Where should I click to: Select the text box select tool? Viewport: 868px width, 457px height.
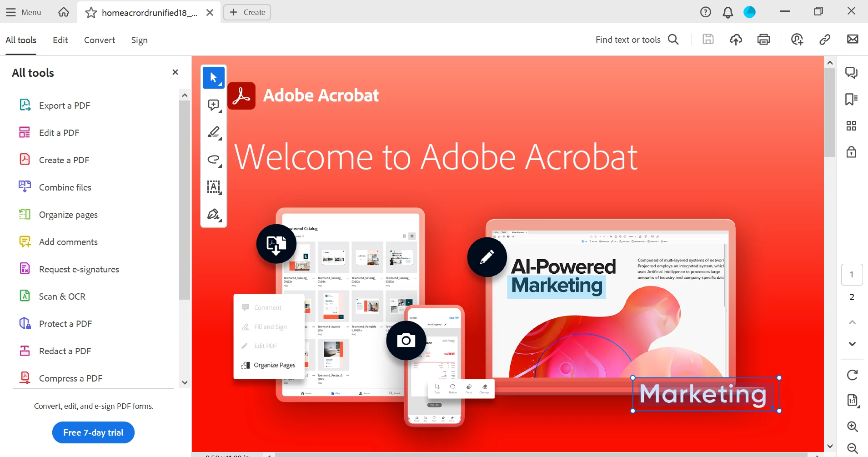(x=214, y=187)
